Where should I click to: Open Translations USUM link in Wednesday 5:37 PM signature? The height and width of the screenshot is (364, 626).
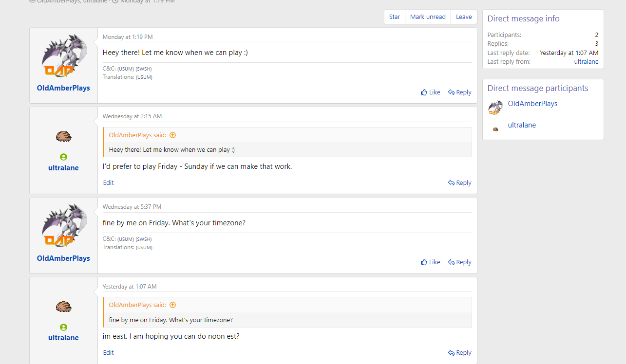[x=144, y=248]
